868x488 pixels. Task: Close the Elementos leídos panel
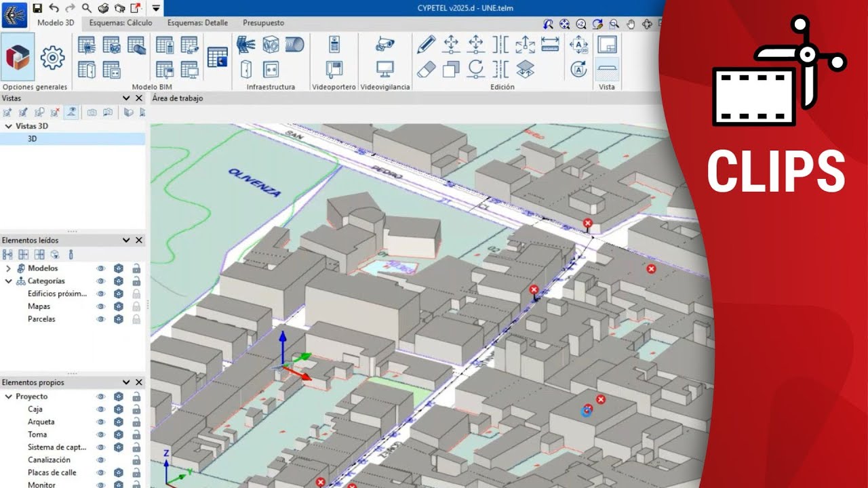point(139,241)
